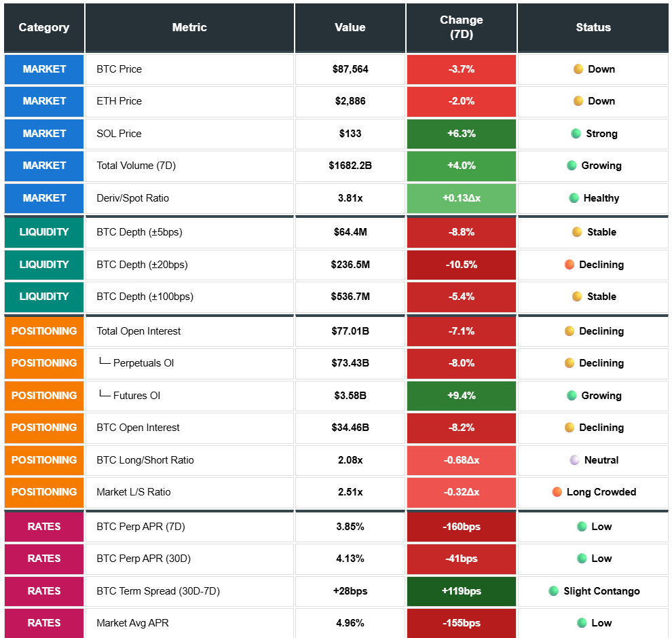Click the green dot in Futures OI row
This screenshot has width=672, height=638.
tap(572, 396)
